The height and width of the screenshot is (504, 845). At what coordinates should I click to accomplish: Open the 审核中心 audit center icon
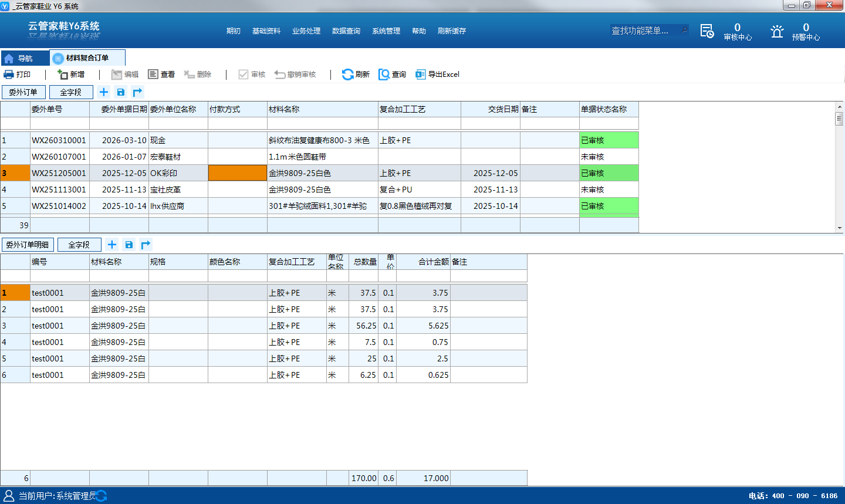[707, 31]
